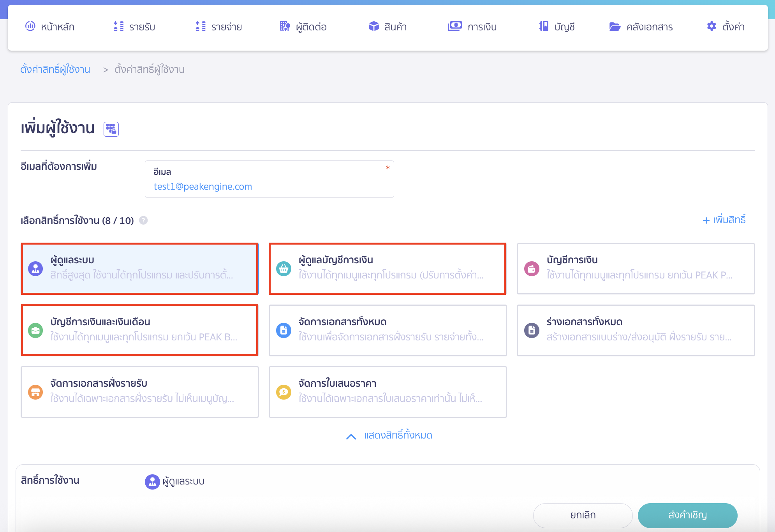Click the help question mark icon

(x=143, y=220)
